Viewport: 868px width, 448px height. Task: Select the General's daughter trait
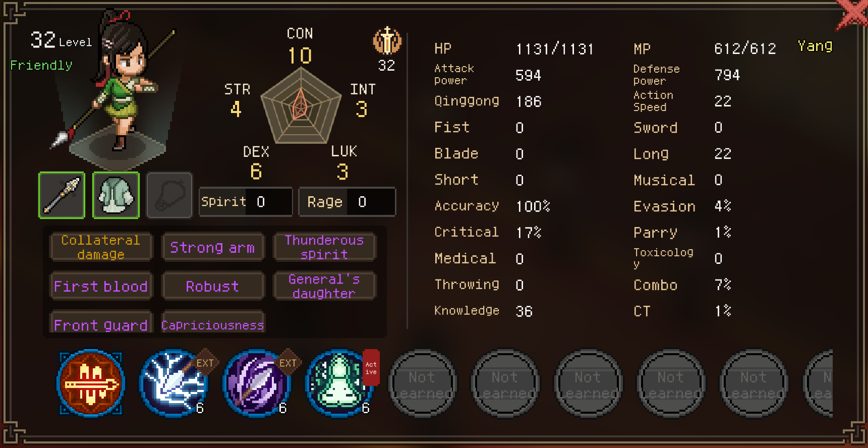(324, 286)
